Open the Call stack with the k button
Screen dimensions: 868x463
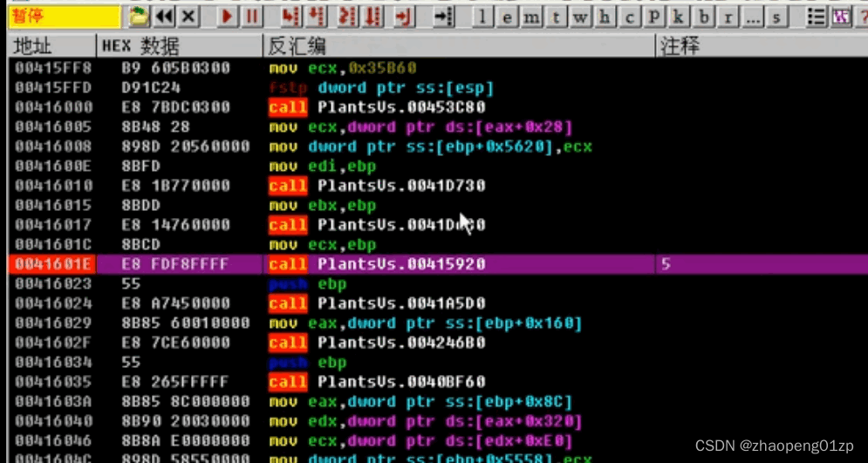(679, 17)
